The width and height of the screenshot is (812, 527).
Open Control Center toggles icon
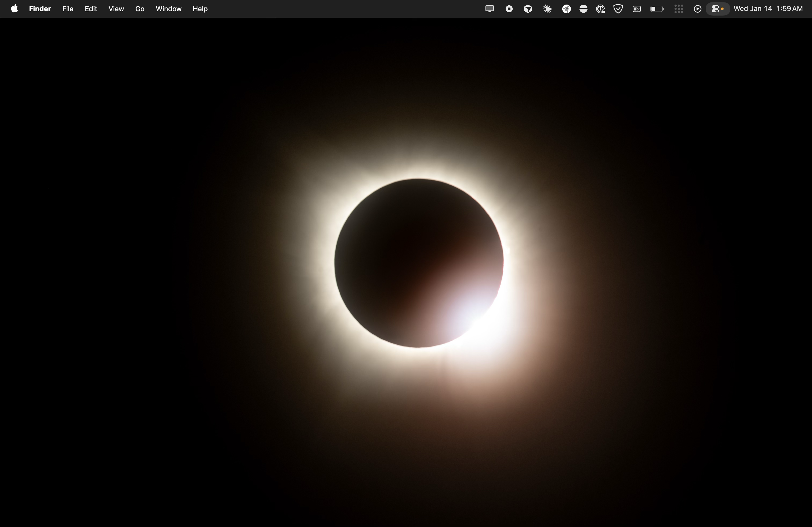[x=717, y=9]
